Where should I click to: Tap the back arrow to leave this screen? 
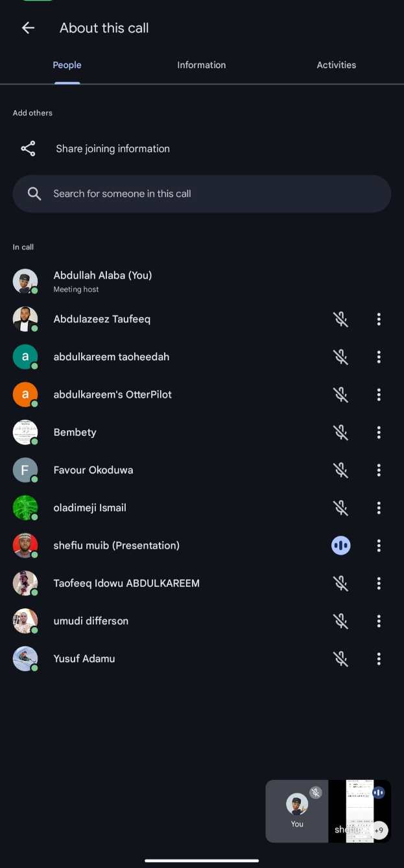[27, 28]
